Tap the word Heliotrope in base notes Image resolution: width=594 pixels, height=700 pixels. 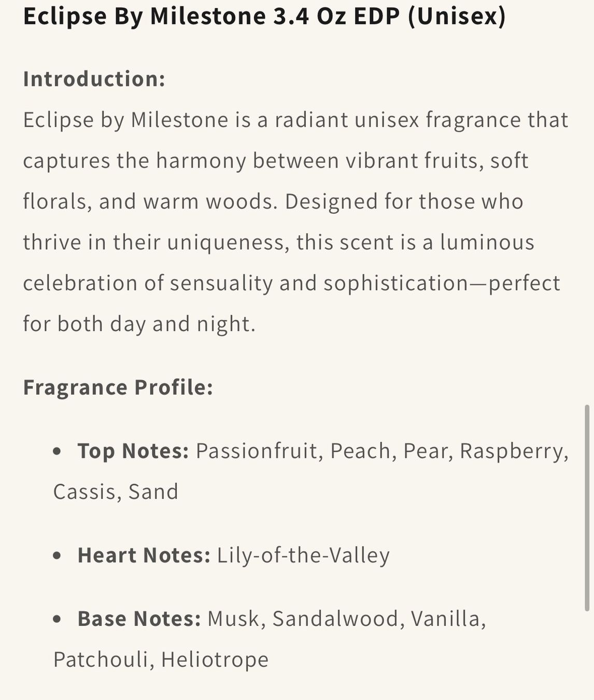(215, 660)
